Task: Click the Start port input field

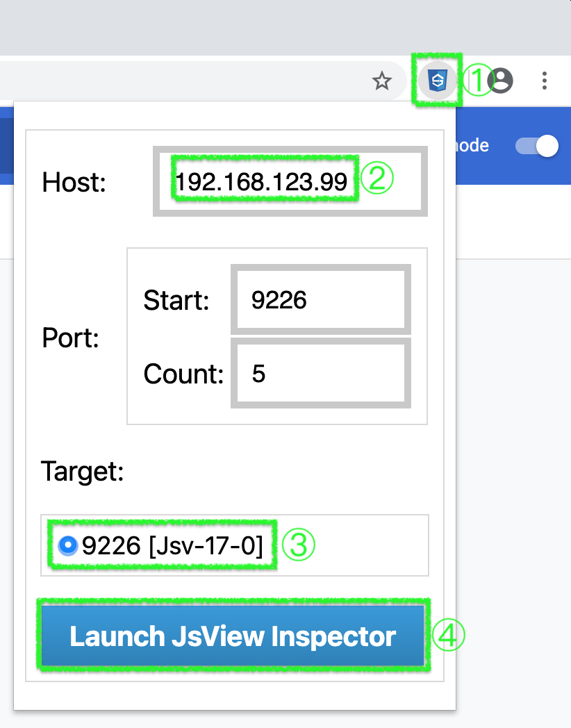Action: point(320,299)
